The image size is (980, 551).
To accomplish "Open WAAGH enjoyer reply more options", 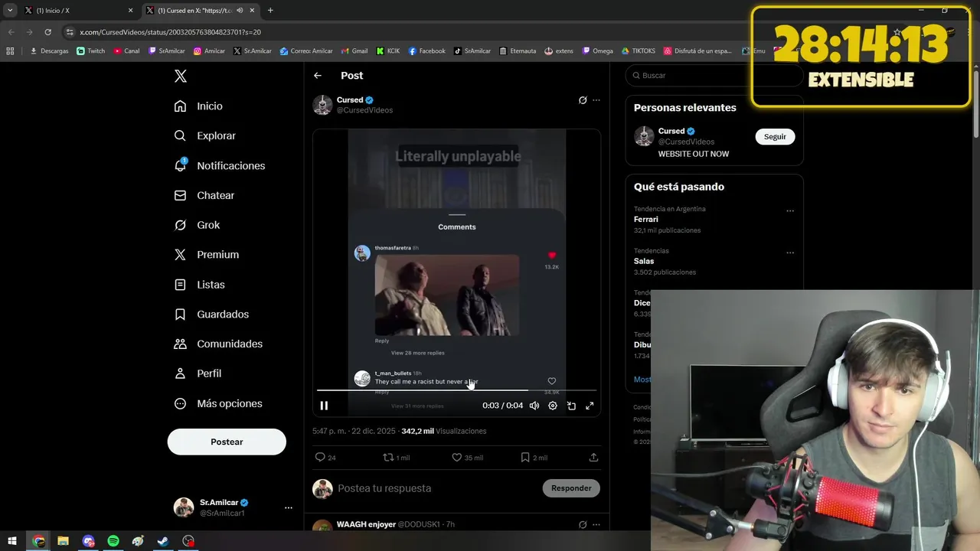I will pyautogui.click(x=596, y=525).
